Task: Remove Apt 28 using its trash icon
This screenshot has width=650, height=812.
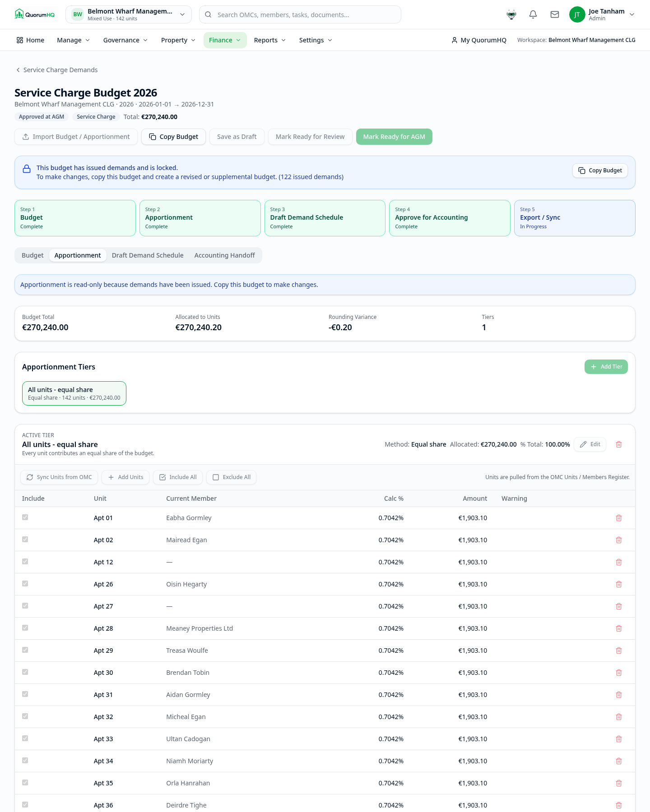Action: pyautogui.click(x=619, y=628)
